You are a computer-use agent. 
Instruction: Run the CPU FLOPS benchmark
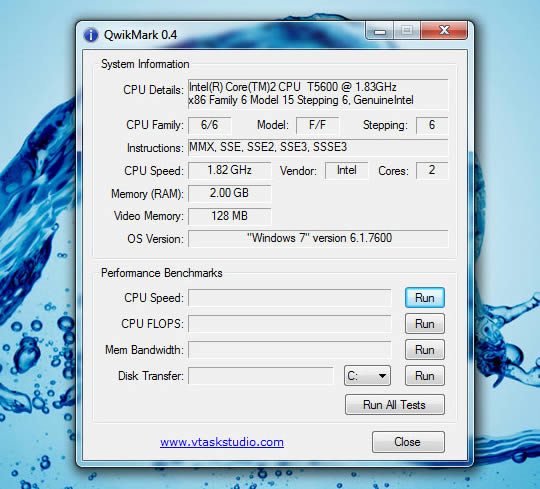click(425, 324)
